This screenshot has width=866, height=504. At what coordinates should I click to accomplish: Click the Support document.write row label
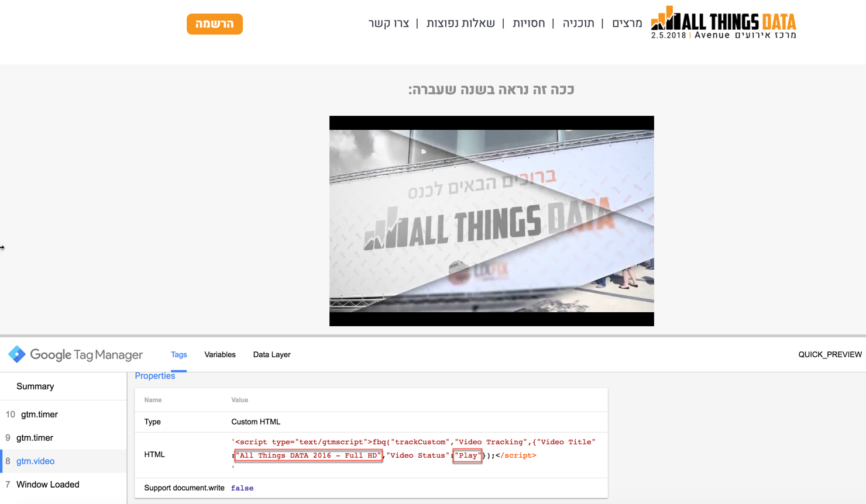coord(184,488)
